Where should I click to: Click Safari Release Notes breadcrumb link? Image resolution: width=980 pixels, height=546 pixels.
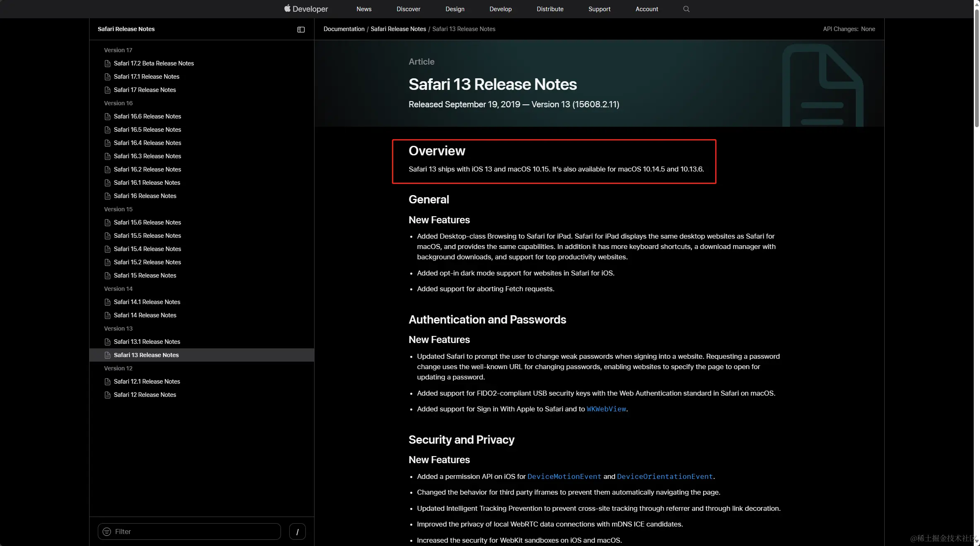[x=398, y=29]
